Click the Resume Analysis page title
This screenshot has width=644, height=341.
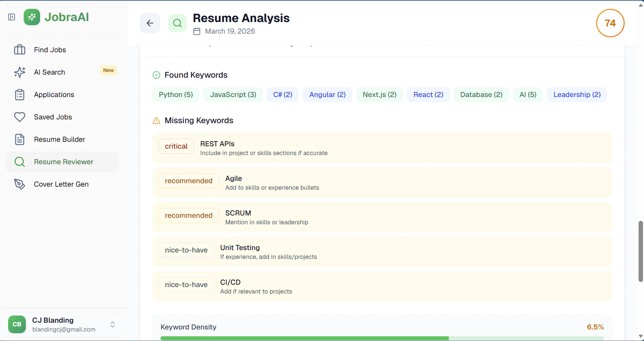pyautogui.click(x=241, y=18)
